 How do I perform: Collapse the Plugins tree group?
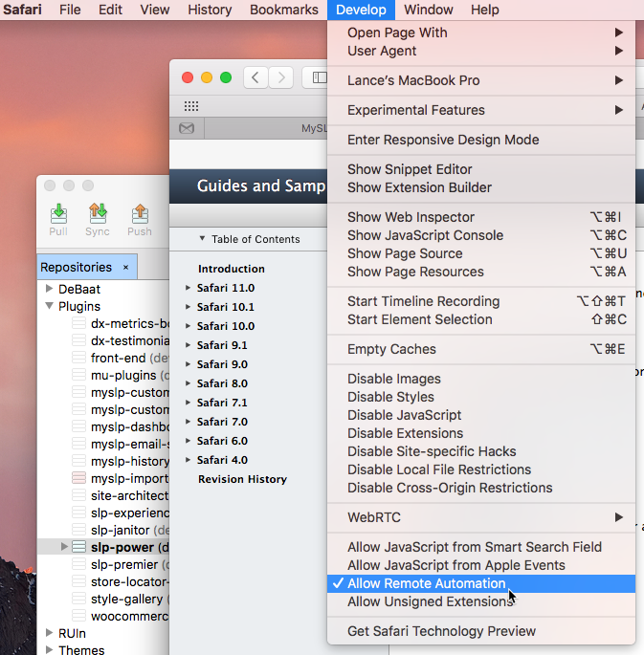coord(50,306)
